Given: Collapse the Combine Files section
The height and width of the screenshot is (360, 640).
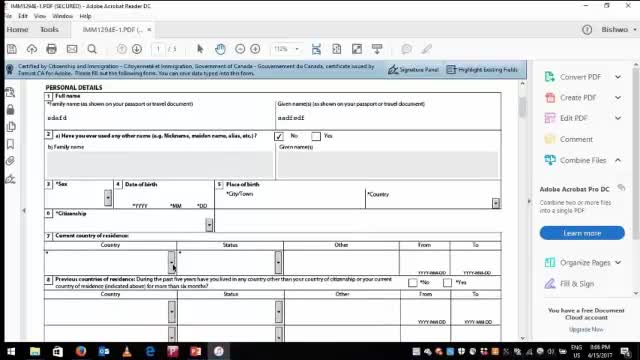Looking at the screenshot, I should [618, 160].
